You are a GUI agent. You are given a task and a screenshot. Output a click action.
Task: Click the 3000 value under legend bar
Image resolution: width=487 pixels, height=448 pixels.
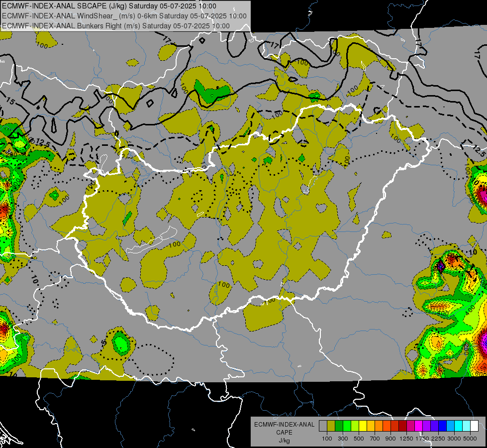454,439
